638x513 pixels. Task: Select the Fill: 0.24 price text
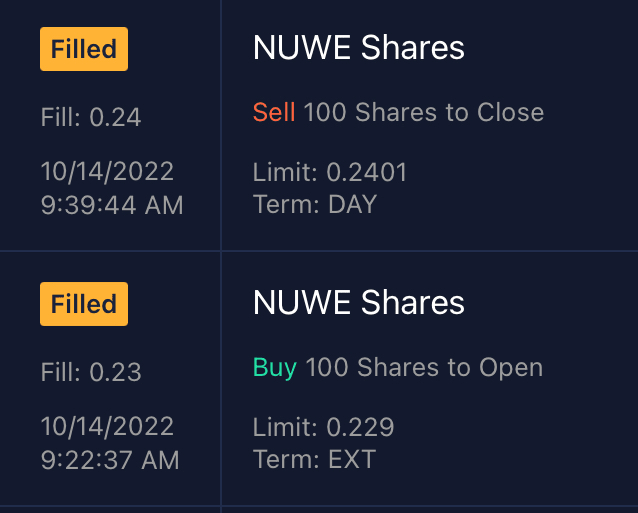[91, 117]
